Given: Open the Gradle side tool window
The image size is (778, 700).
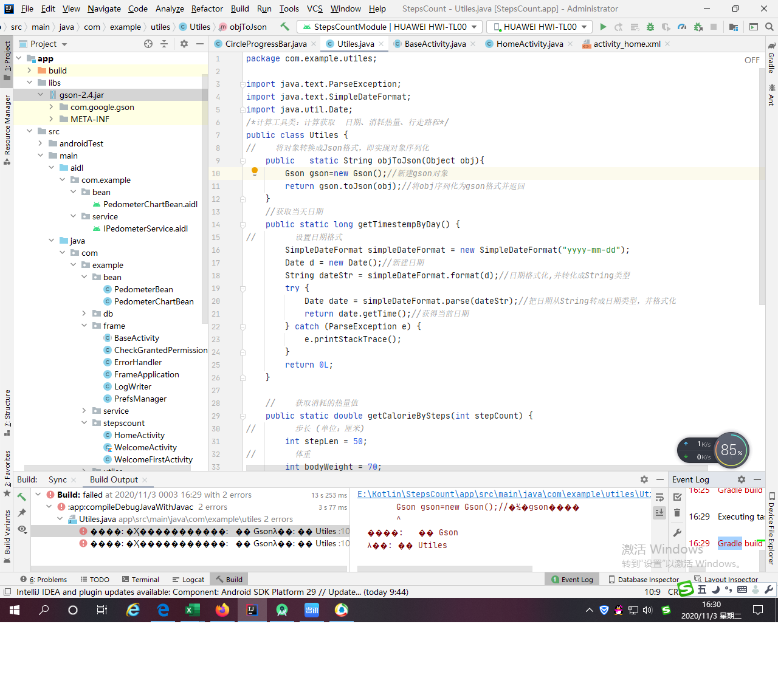Looking at the screenshot, I should 771,58.
